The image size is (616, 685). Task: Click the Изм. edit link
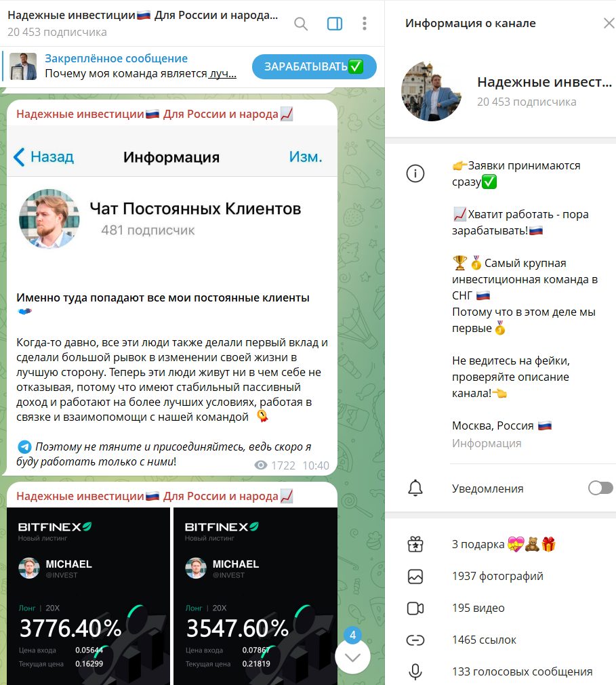click(306, 157)
